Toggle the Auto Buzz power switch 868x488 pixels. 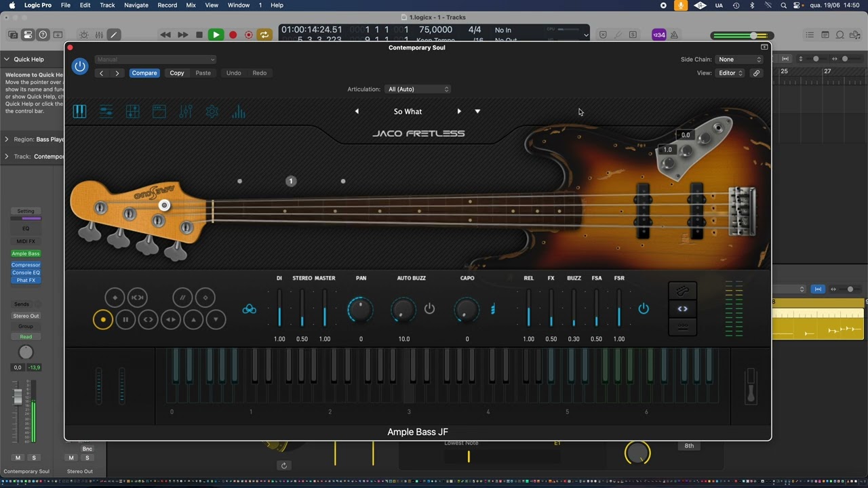[429, 309]
